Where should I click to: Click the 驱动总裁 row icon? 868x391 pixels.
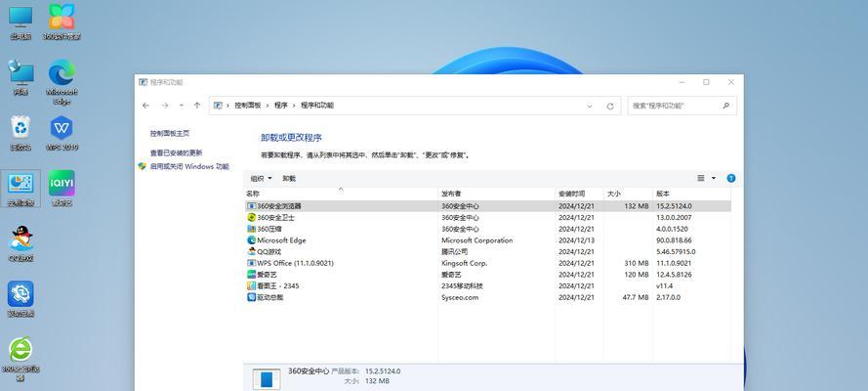pos(251,297)
